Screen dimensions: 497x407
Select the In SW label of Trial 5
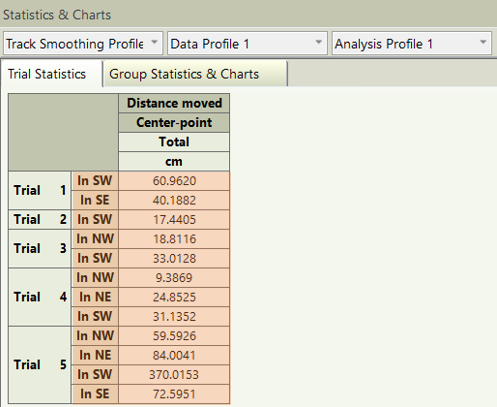click(95, 375)
